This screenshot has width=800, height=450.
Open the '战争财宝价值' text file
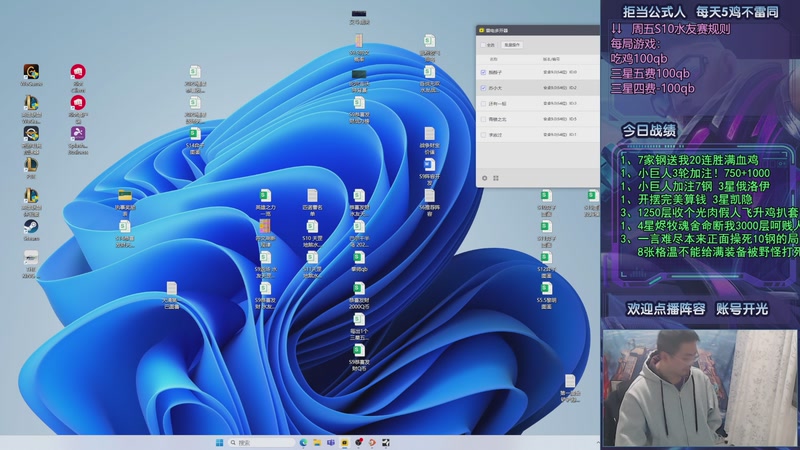pos(430,140)
